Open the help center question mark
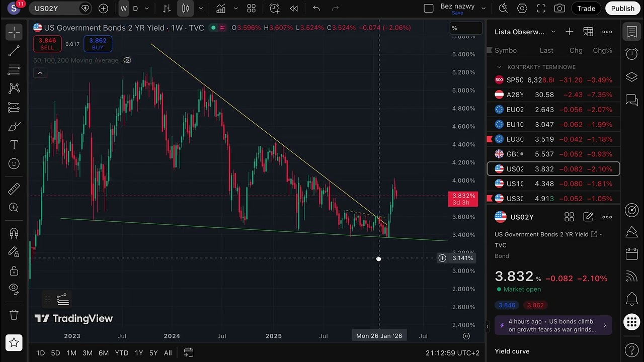This screenshot has width=644, height=362. point(632,349)
